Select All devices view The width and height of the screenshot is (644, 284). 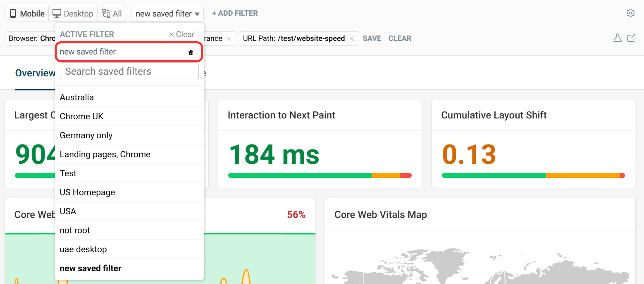click(x=112, y=14)
